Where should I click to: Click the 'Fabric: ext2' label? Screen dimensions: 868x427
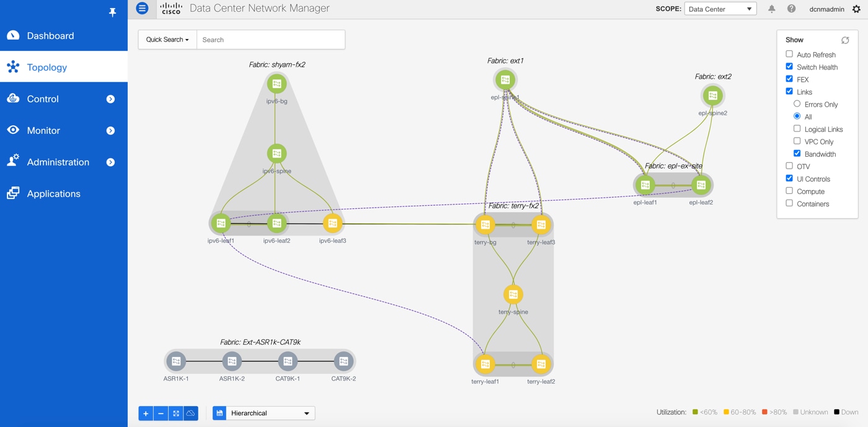point(713,77)
